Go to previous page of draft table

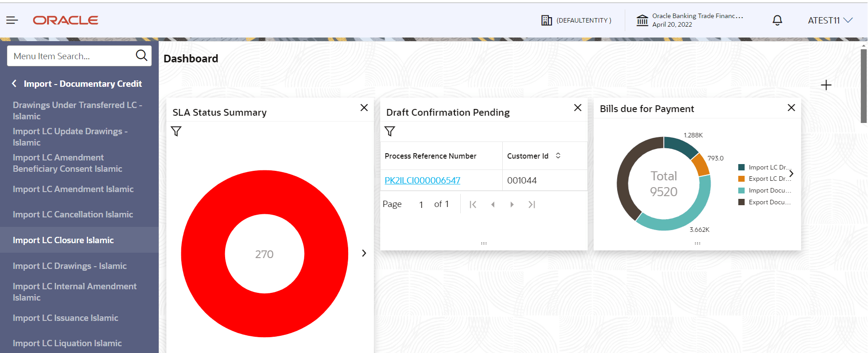click(x=493, y=204)
